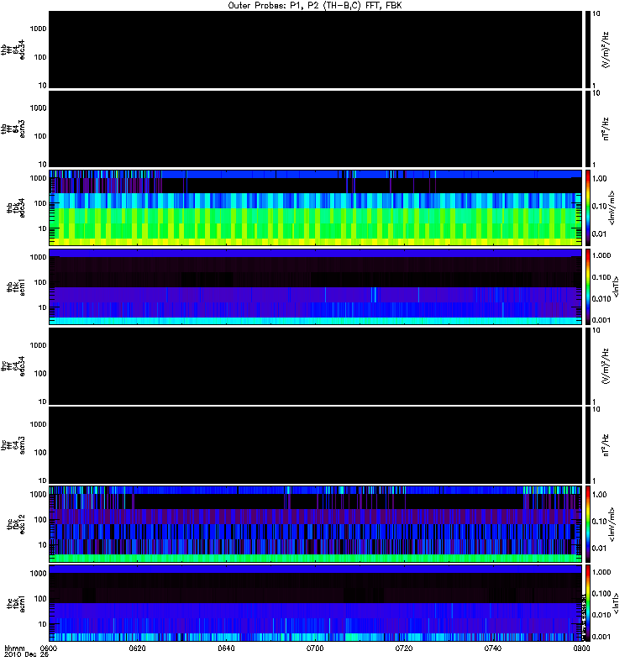Click the 1000 tick on thc fff edc34 axis
Image resolution: width=630 pixels, height=672 pixels.
(x=38, y=345)
